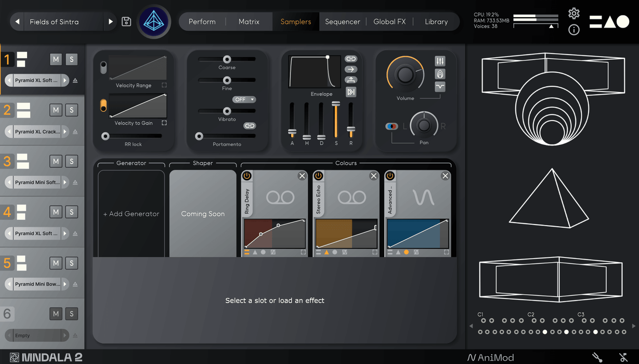Click the eject icon for sampler slot 1
The height and width of the screenshot is (364, 639).
click(75, 81)
